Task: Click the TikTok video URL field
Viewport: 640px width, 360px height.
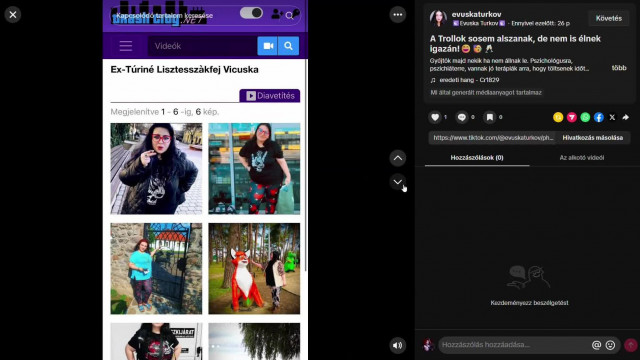Action: [493, 138]
